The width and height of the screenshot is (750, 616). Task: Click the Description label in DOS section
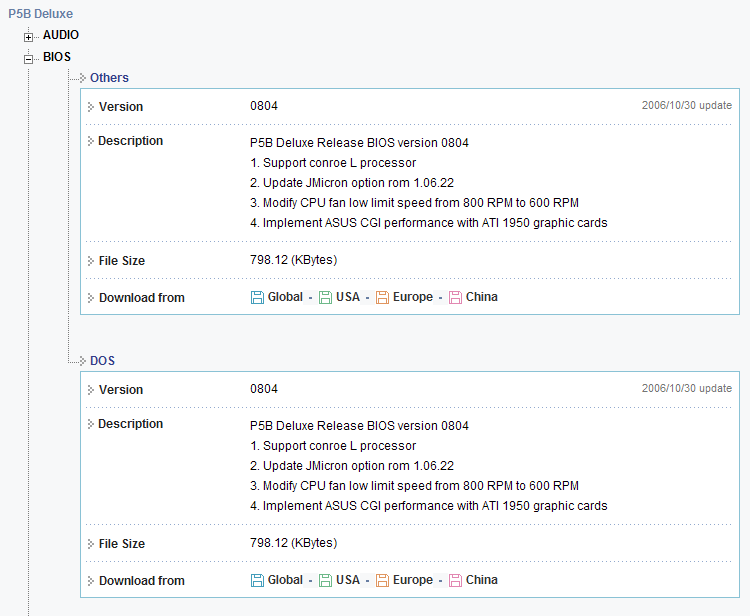130,424
